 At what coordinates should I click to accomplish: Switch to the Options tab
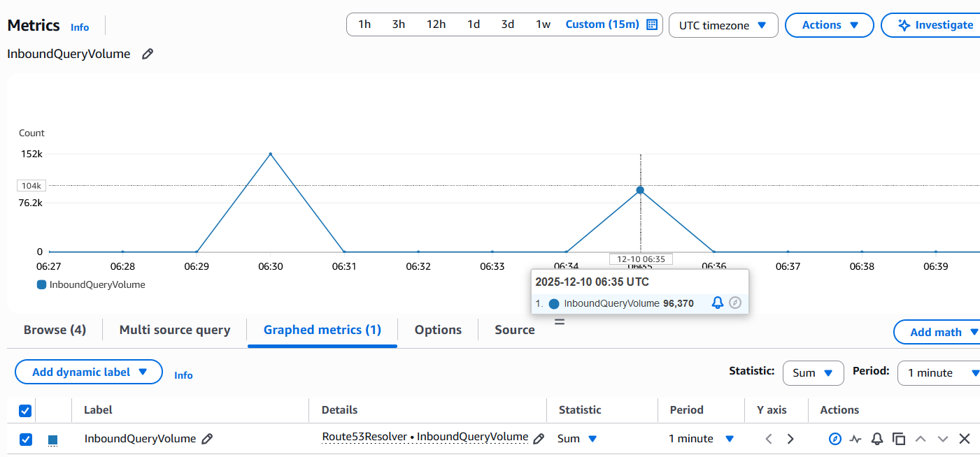438,330
